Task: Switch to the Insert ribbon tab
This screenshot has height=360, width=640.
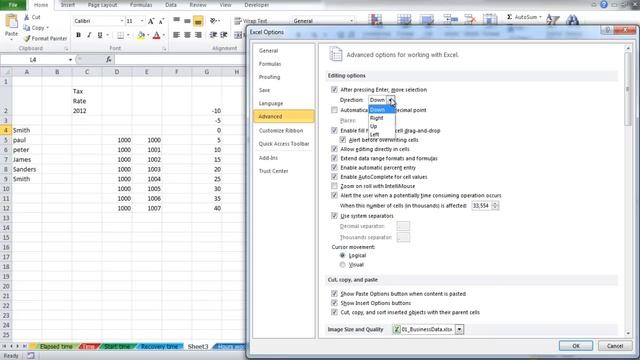Action: coord(68,5)
